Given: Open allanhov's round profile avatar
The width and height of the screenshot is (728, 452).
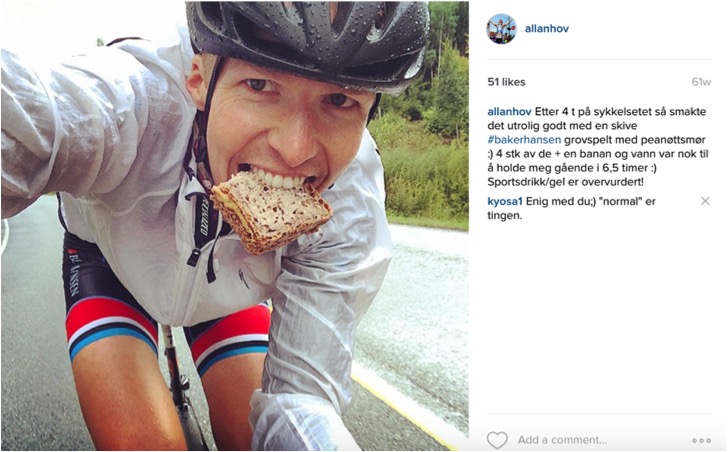Looking at the screenshot, I should pyautogui.click(x=501, y=29).
